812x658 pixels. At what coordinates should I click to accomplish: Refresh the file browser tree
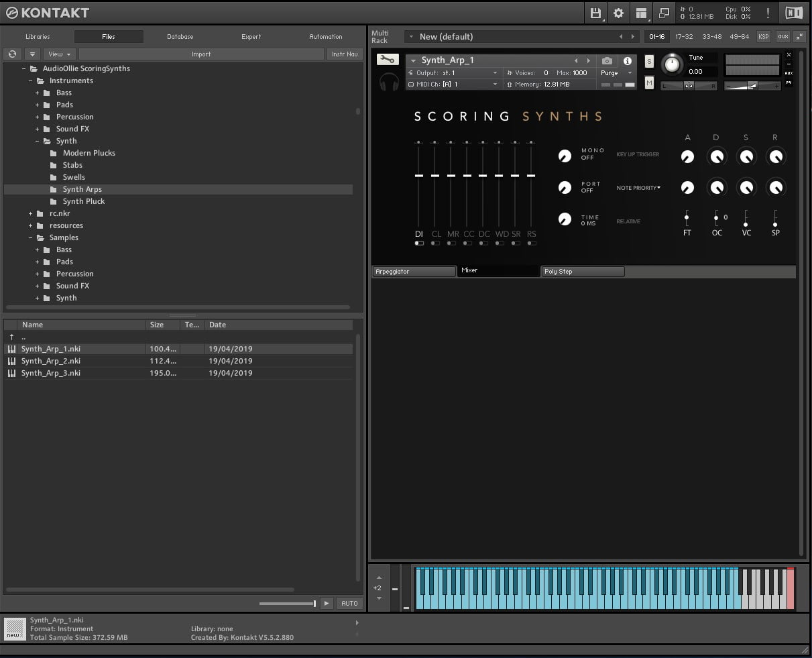[x=13, y=54]
